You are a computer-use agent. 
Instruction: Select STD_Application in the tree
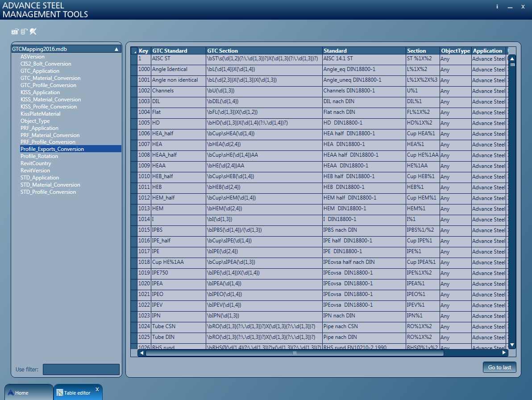40,177
